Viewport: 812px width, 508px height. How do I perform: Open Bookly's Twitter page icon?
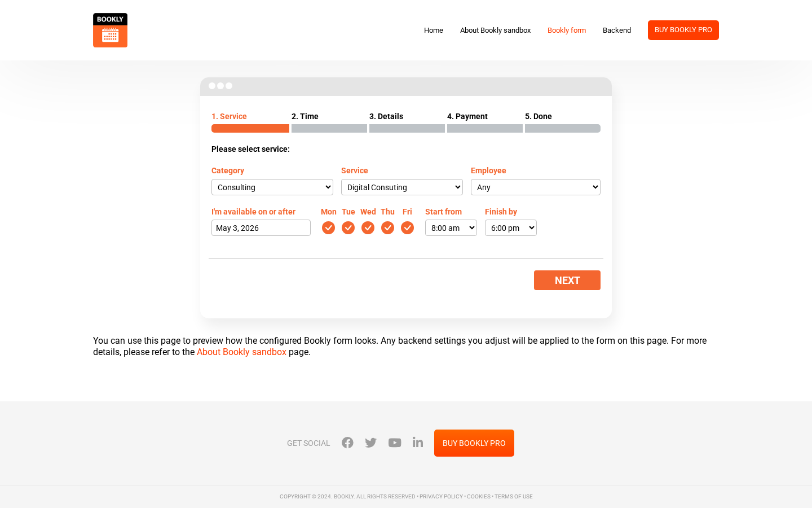pos(370,443)
